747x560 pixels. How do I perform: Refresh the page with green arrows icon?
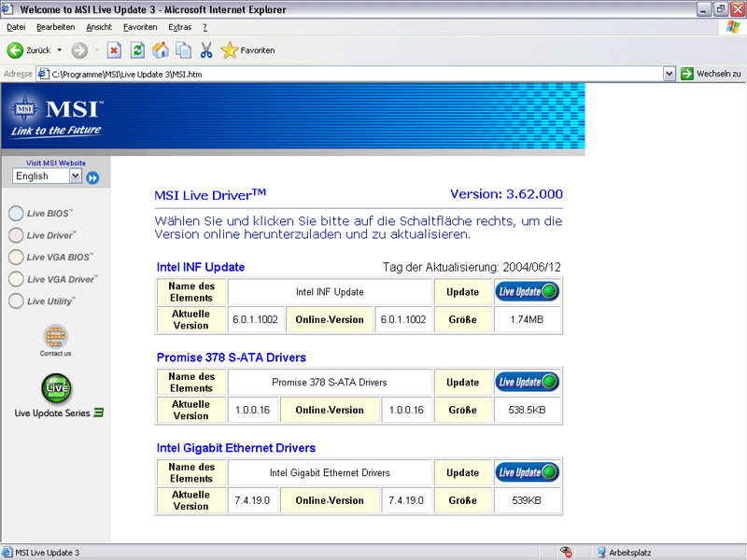pos(137,50)
